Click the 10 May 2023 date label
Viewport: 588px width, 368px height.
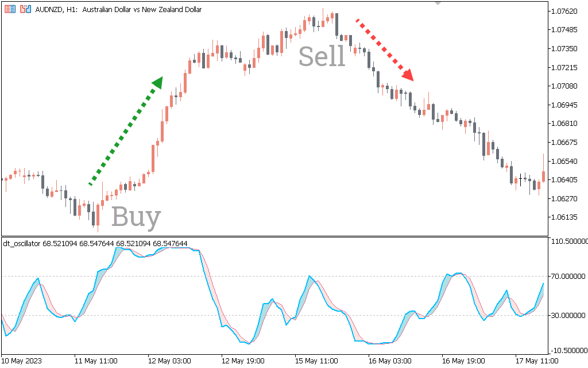point(22,361)
